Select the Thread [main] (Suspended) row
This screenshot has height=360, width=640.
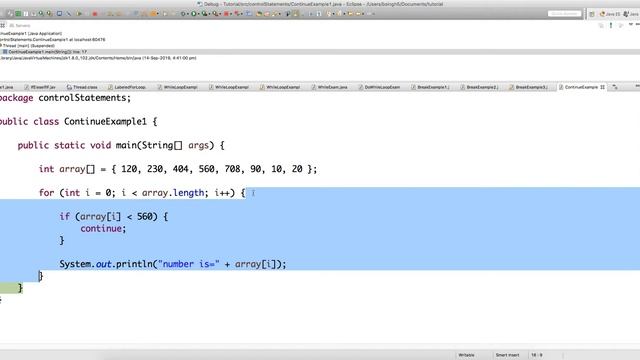click(x=28, y=46)
